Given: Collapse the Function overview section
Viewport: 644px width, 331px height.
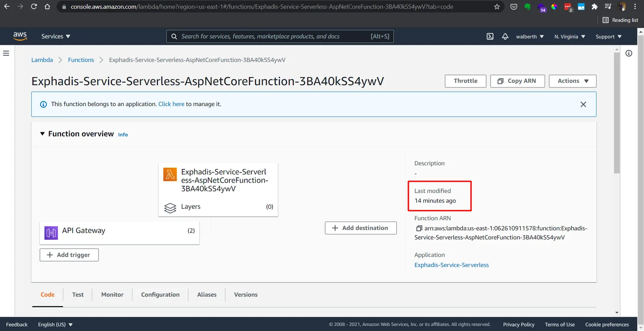Looking at the screenshot, I should click(42, 134).
